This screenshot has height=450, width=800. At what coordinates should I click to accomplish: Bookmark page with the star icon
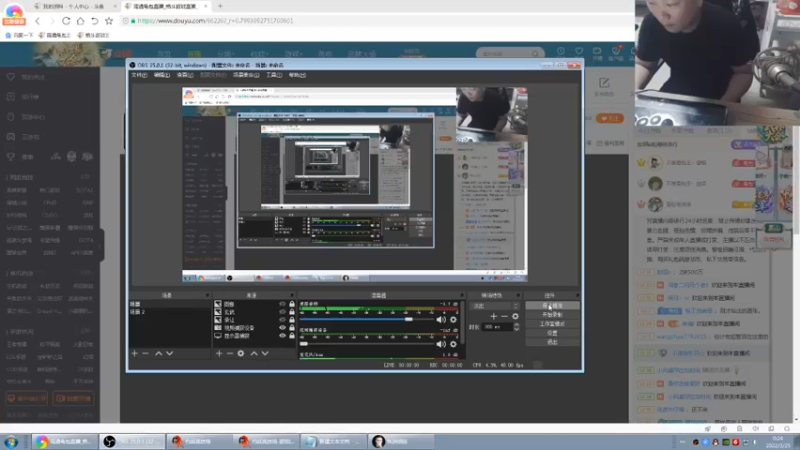(109, 21)
